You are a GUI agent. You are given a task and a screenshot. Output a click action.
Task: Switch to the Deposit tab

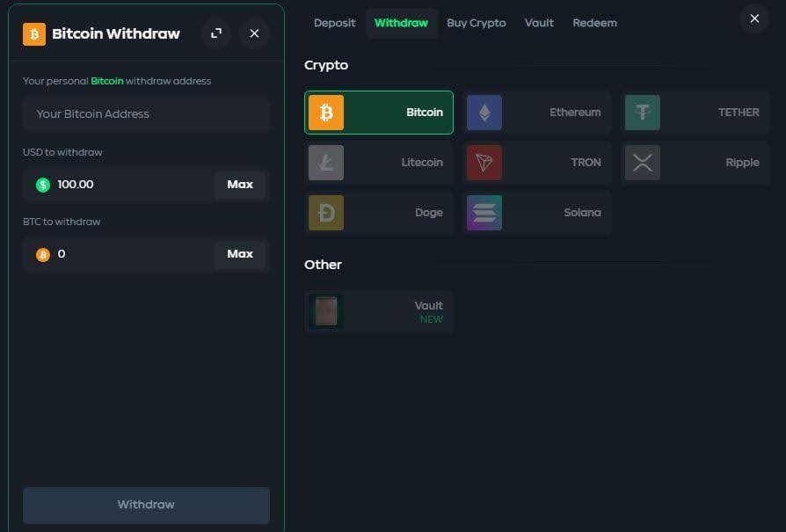point(334,23)
